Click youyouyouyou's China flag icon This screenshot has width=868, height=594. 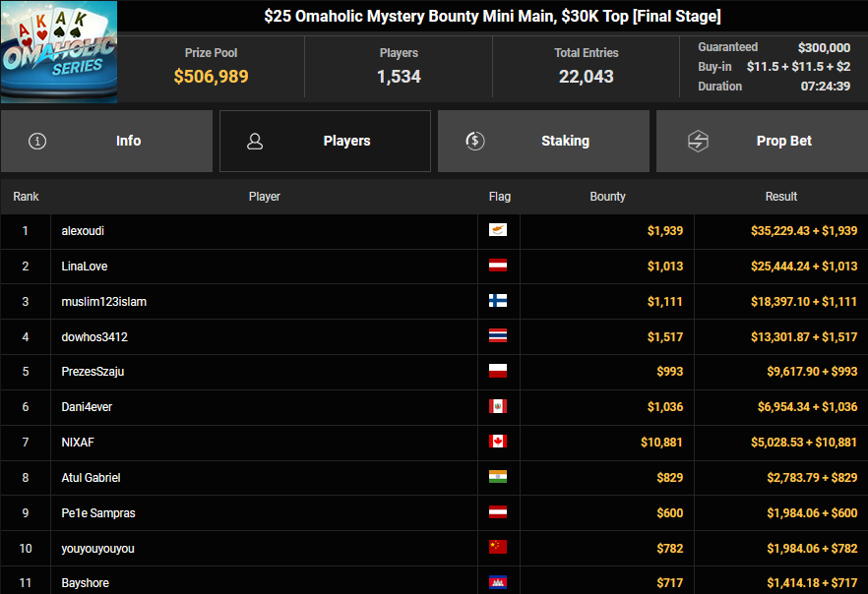click(498, 548)
